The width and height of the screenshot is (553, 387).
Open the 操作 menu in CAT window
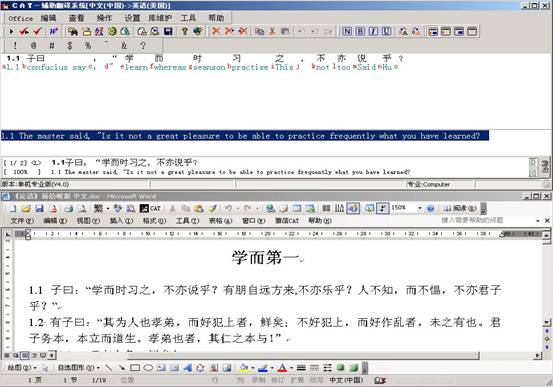(x=104, y=18)
